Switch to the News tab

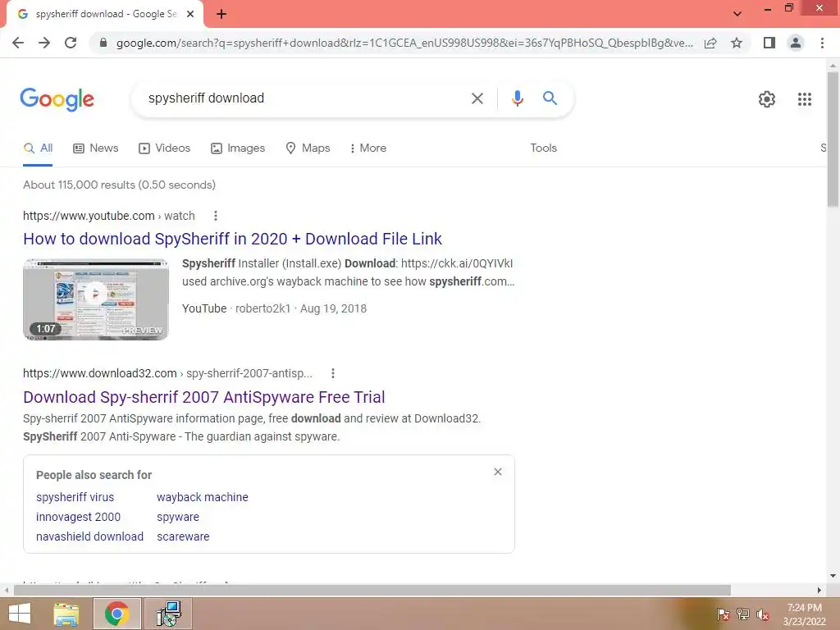[x=95, y=148]
